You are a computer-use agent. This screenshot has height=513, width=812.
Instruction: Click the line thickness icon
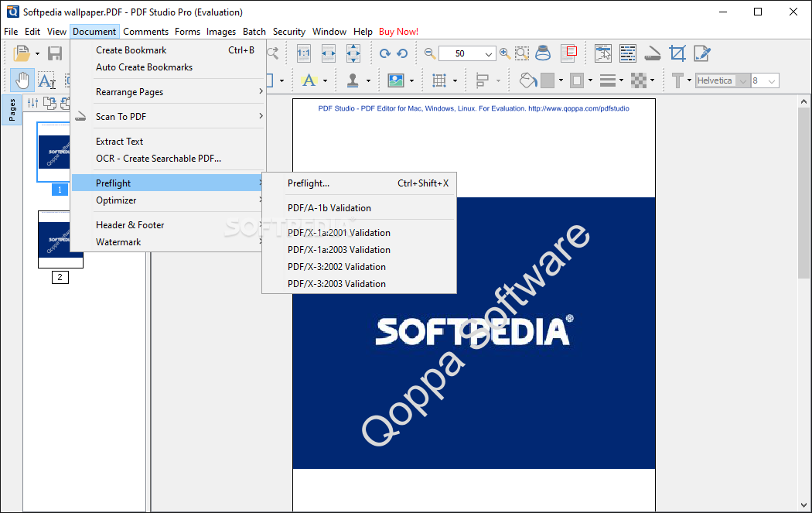(607, 80)
